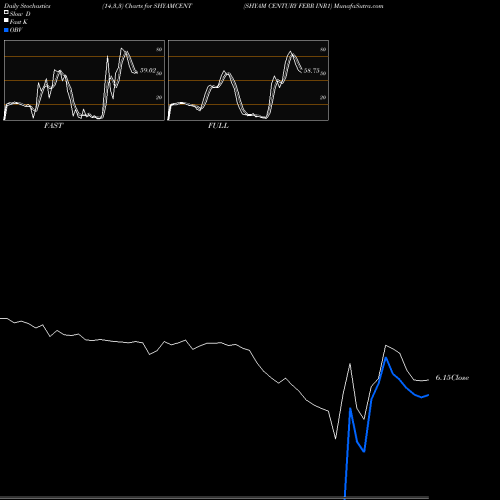
Task: Select the FAST chart label
Action: click(53, 126)
